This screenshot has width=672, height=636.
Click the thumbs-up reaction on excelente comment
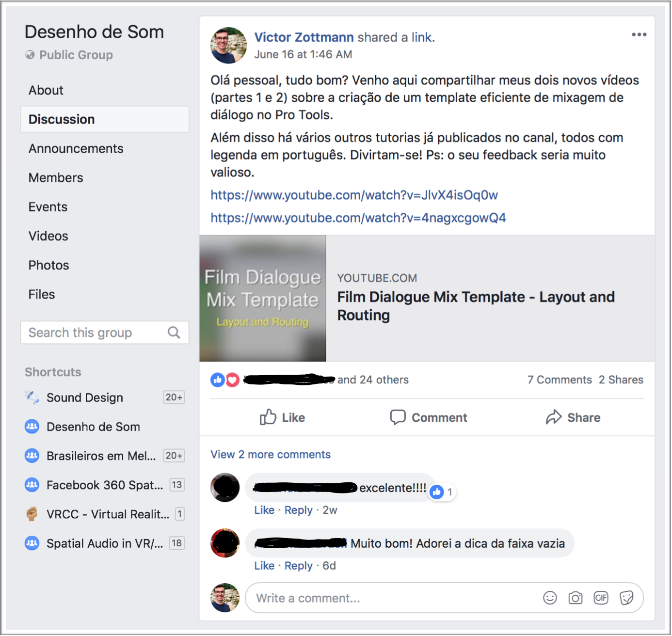point(437,492)
